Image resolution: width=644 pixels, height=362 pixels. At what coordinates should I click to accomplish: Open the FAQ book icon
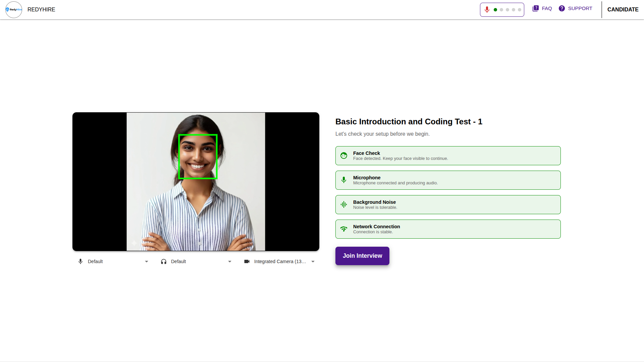(535, 8)
